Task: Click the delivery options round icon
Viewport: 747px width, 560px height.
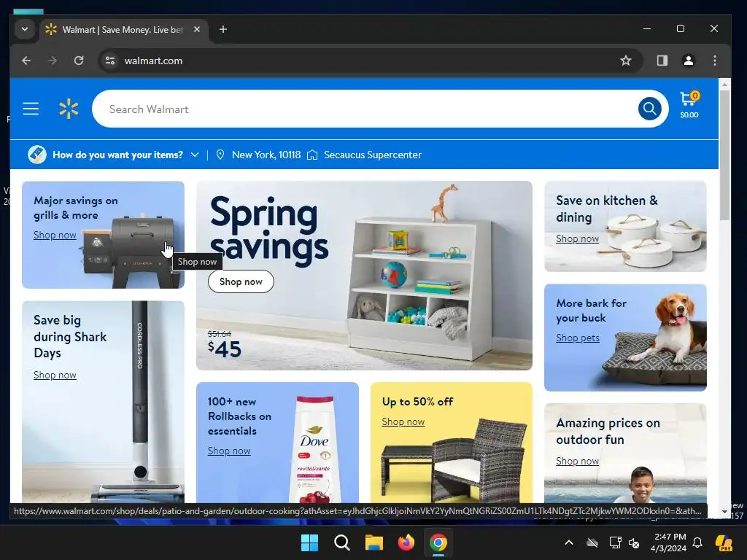Action: pyautogui.click(x=37, y=155)
